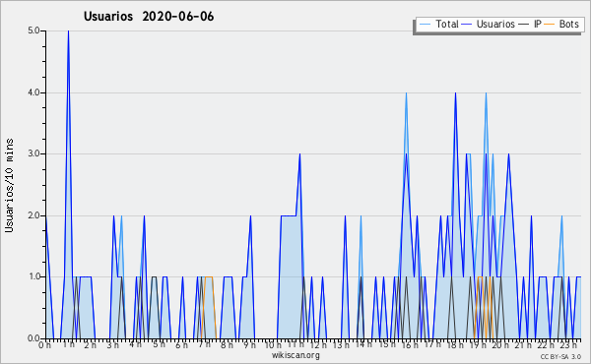The image size is (591, 364).
Task: Click the '23 h' x-axis label
Action: click(568, 344)
